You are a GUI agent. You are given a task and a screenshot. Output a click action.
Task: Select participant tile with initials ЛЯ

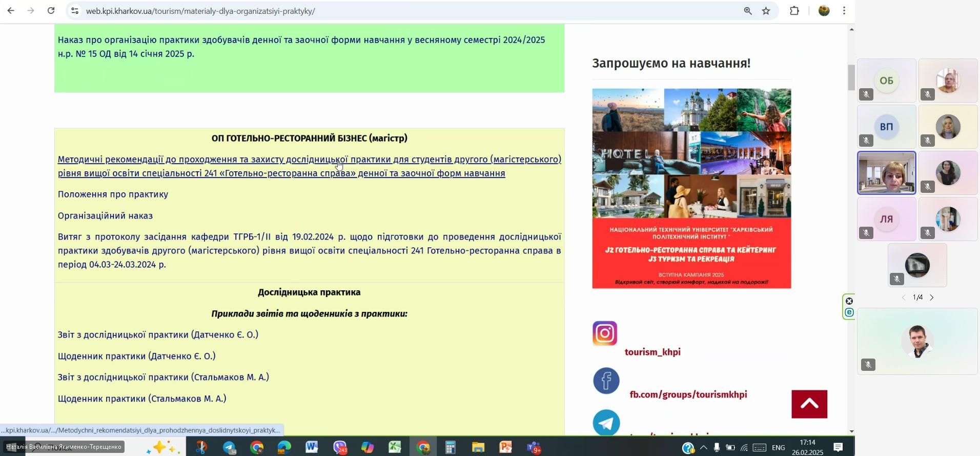[886, 219]
